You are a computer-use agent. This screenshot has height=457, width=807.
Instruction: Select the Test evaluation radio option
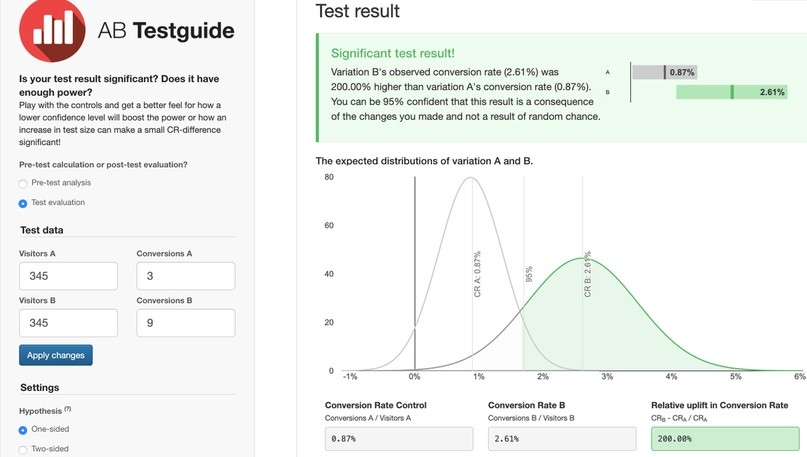point(23,203)
